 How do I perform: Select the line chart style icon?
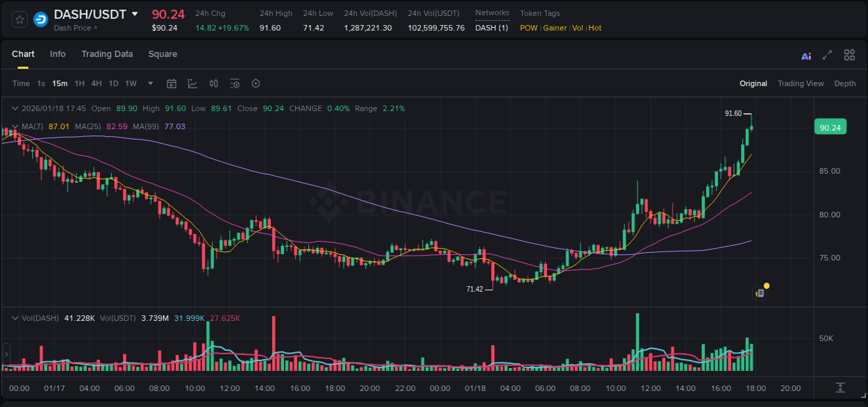point(192,83)
